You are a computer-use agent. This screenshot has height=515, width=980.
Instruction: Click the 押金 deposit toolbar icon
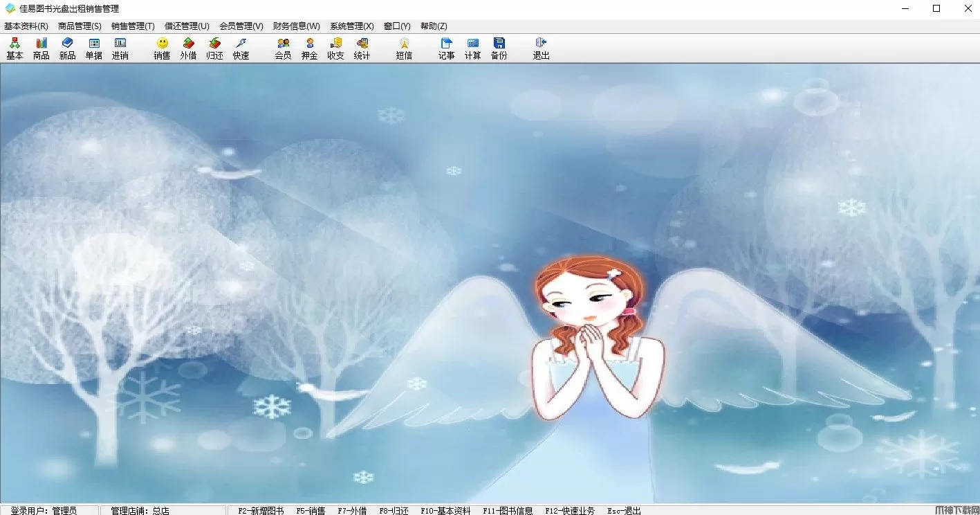coord(309,48)
